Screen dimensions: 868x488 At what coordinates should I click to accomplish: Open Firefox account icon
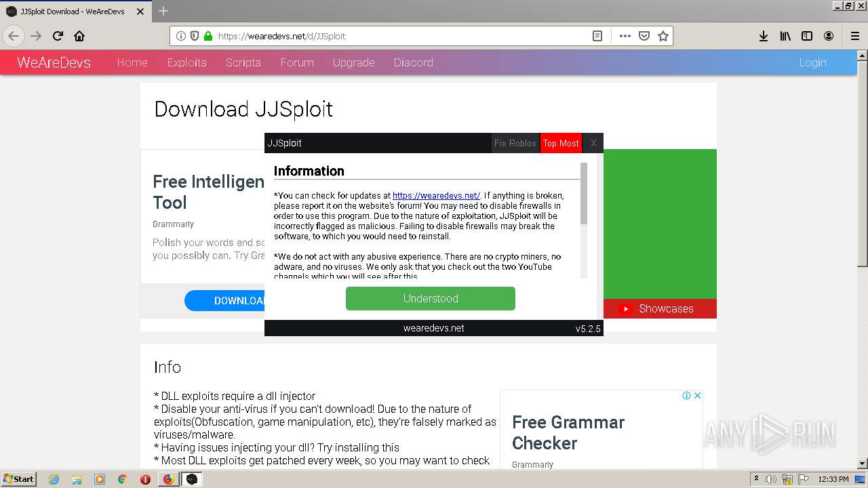coord(829,36)
